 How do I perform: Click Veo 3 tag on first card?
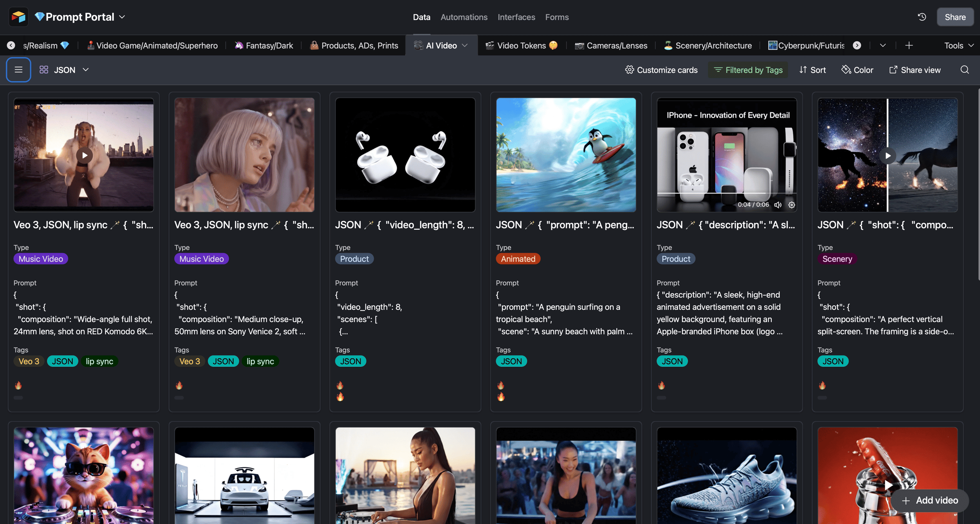click(x=29, y=361)
